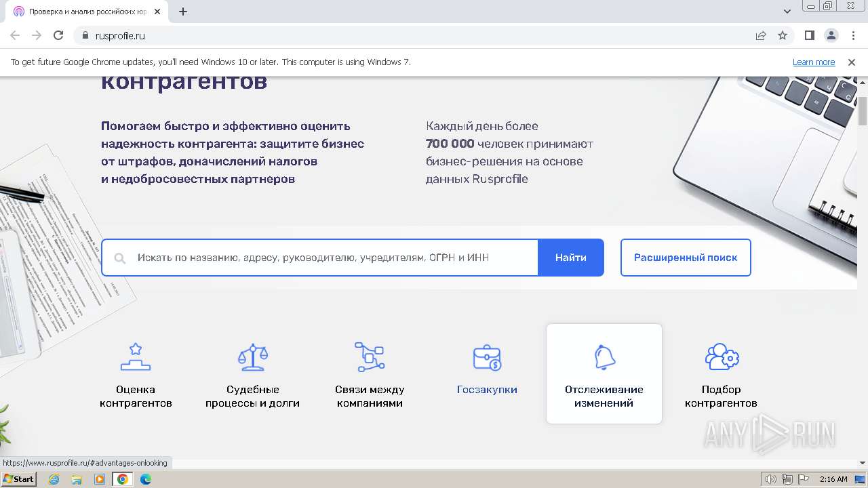Open Chrome three-dot menu
This screenshot has height=488, width=868.
tap(853, 35)
